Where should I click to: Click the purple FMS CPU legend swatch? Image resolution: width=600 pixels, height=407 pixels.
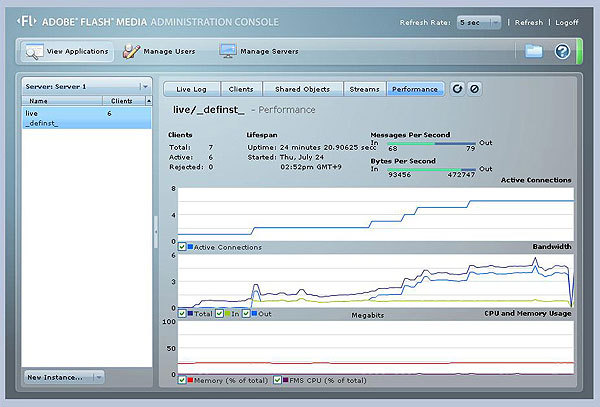(285, 380)
